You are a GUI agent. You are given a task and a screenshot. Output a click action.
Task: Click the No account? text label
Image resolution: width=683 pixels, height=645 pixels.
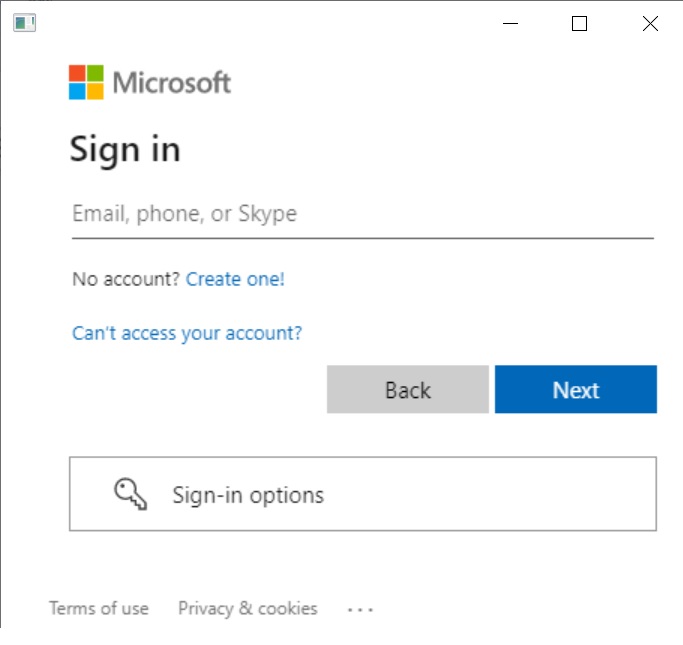[x=126, y=279]
